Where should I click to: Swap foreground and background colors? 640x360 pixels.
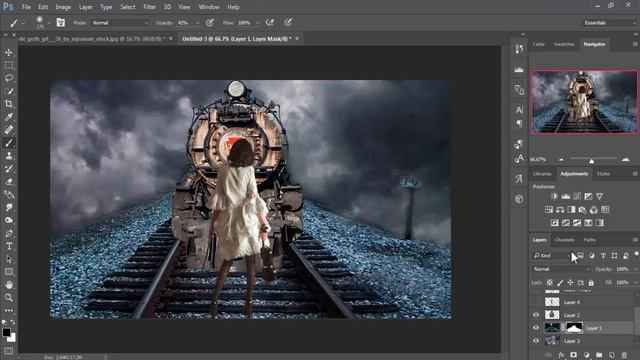pos(13,322)
